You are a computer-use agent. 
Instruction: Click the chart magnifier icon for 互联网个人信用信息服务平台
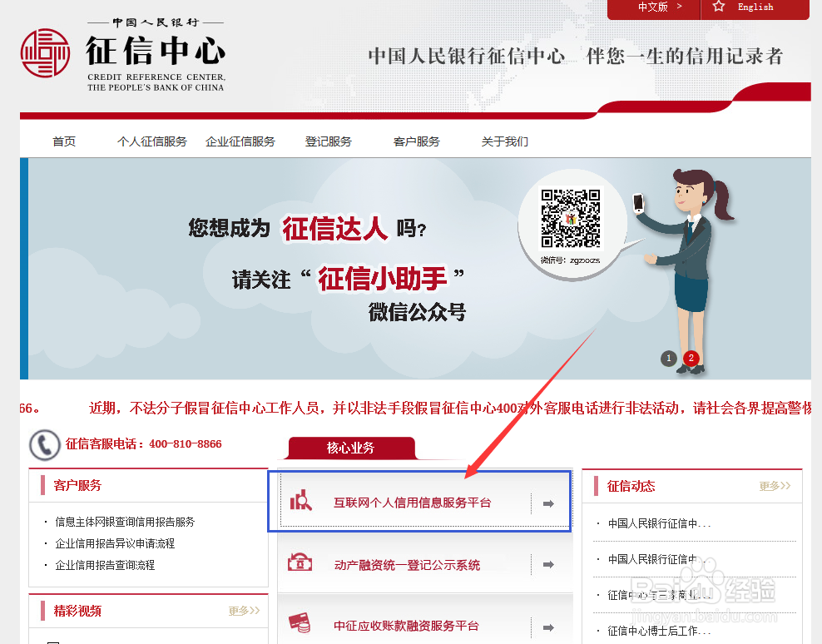[x=301, y=501]
